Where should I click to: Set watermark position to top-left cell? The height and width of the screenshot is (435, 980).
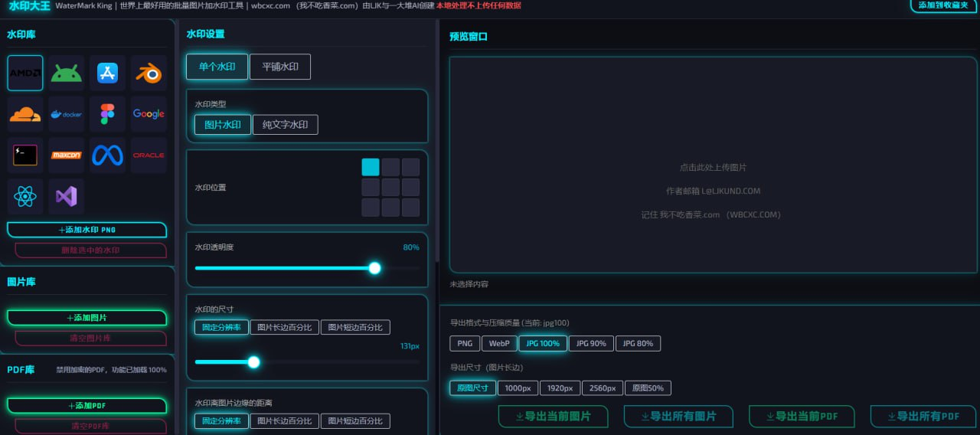click(371, 168)
